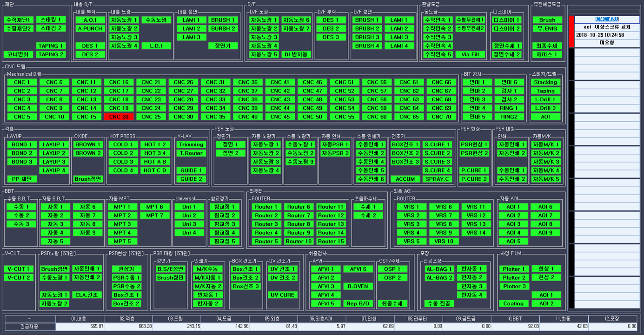The image size is (644, 335).
Task: Select the AL-BAG 2 button
Action: click(x=439, y=277)
